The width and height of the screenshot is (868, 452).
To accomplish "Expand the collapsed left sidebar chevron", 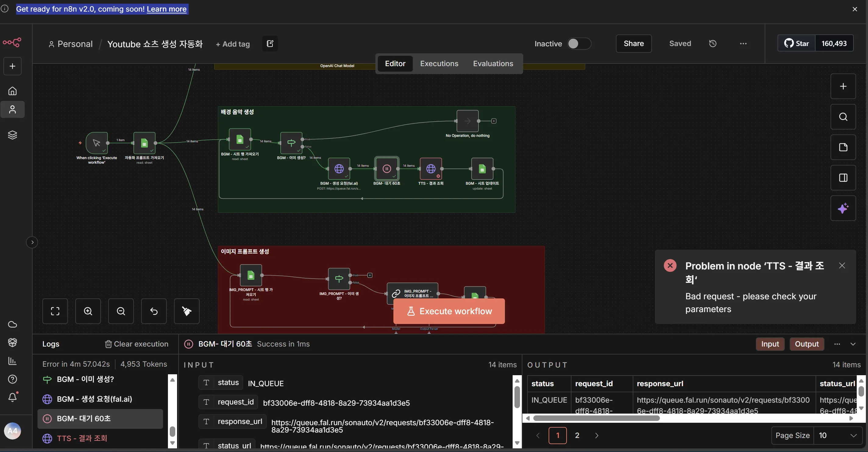I will tap(32, 242).
